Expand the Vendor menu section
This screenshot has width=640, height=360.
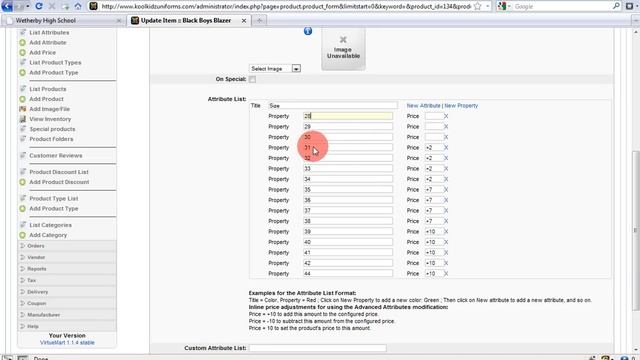coord(67,258)
